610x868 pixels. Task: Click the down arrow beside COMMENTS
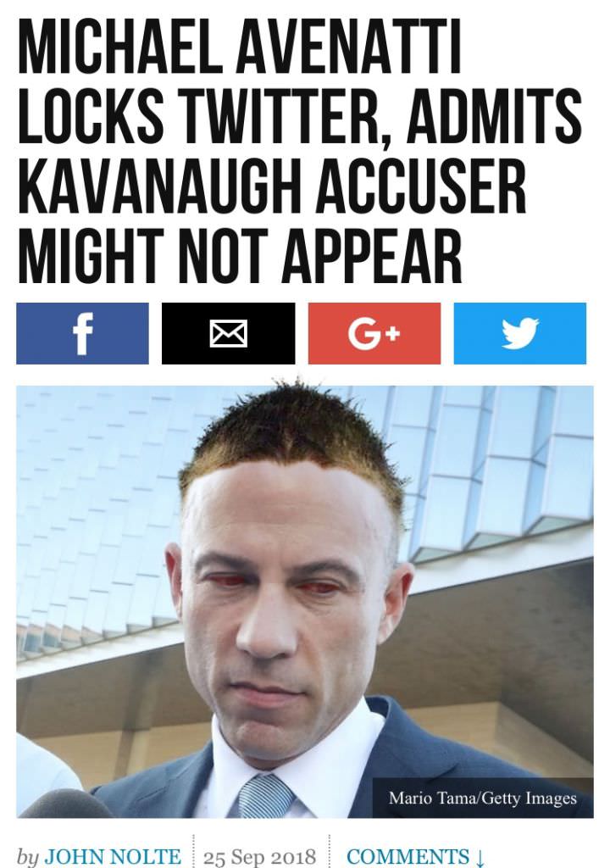(480, 857)
